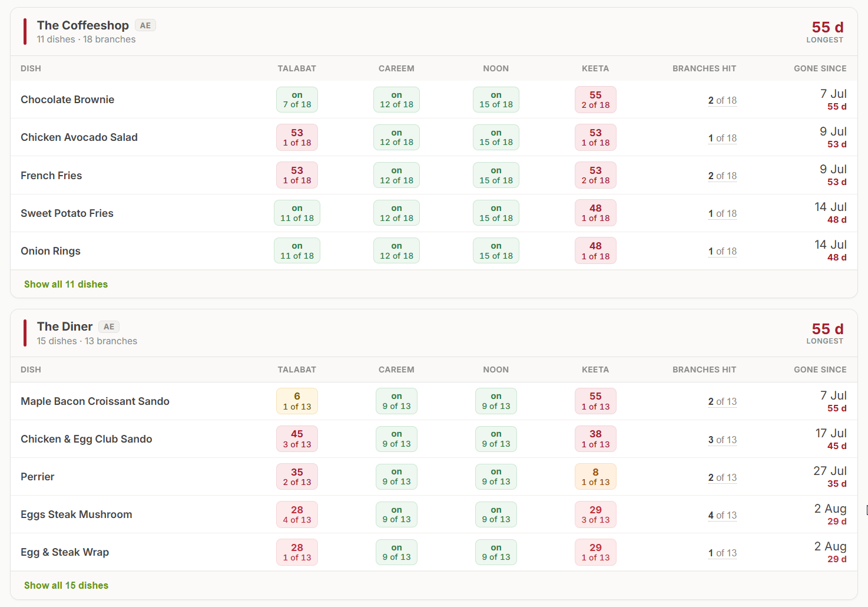
Task: Click Chicken & Egg Club Sando's Talabat 45 badge
Action: [x=297, y=438]
